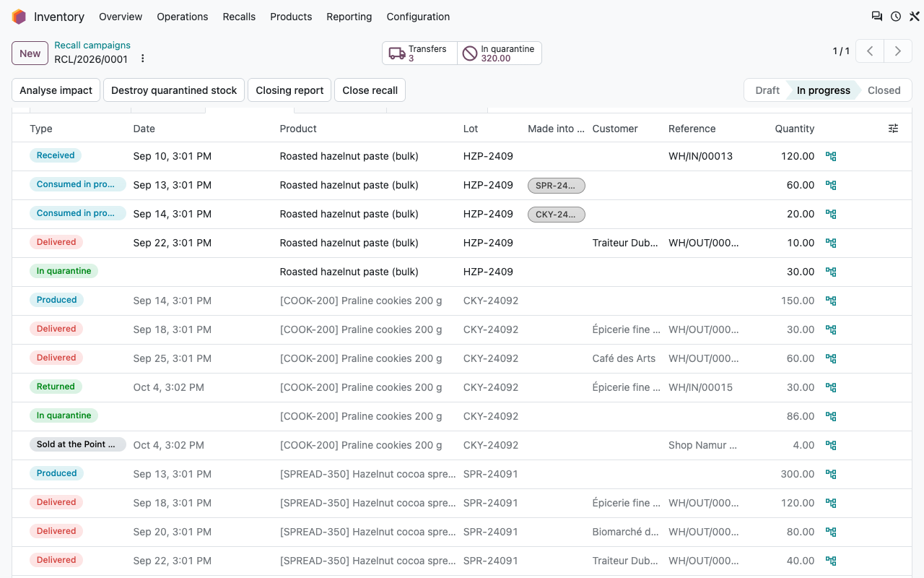Screen dimensions: 924x578
Task: Select the In progress status stage
Action: point(824,90)
